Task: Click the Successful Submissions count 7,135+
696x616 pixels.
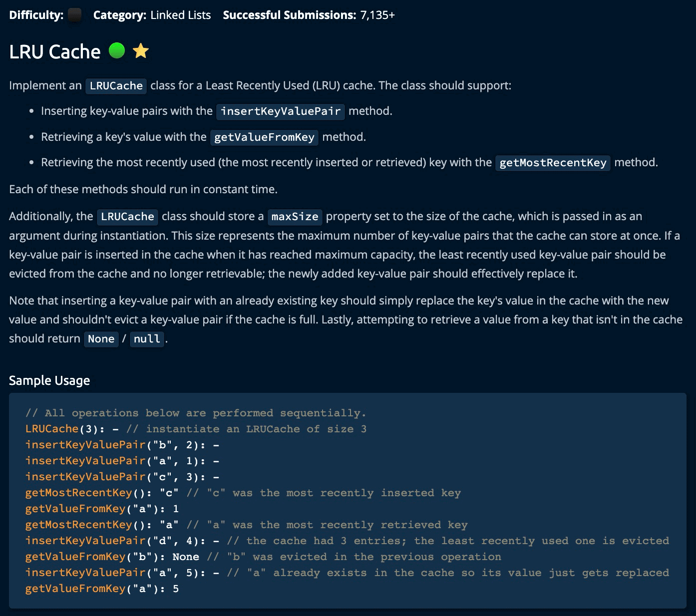Action: 377,15
